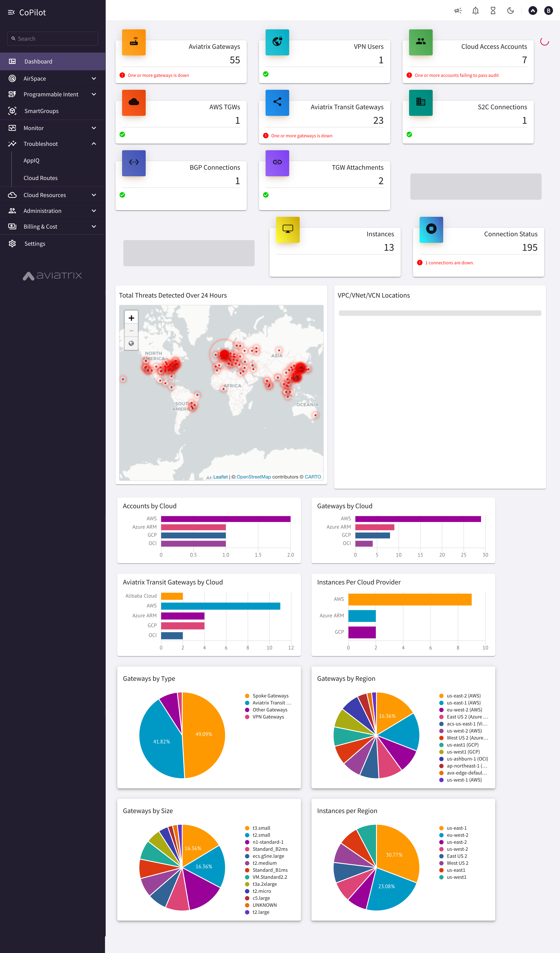Toggle dark mode with the moon icon

[511, 10]
